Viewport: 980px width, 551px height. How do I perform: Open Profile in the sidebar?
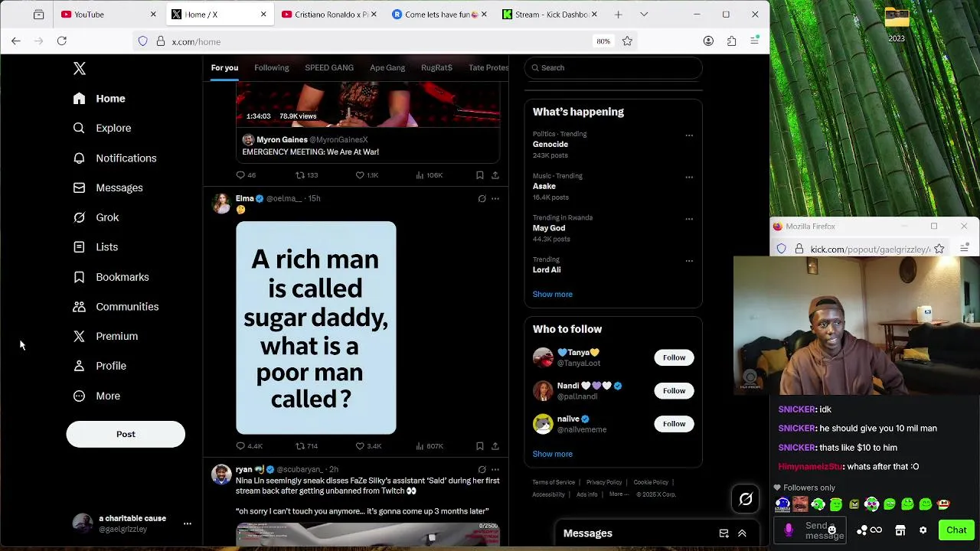100,366
